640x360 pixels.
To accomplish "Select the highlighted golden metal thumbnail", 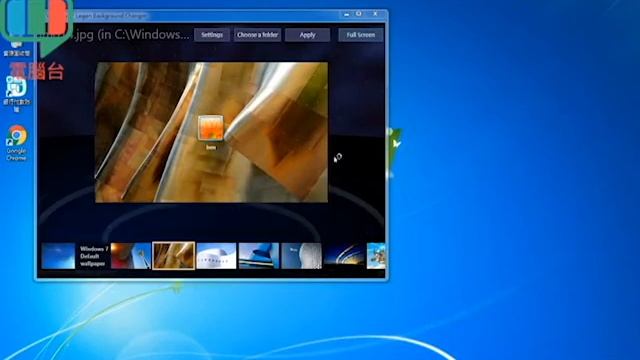I will [173, 256].
